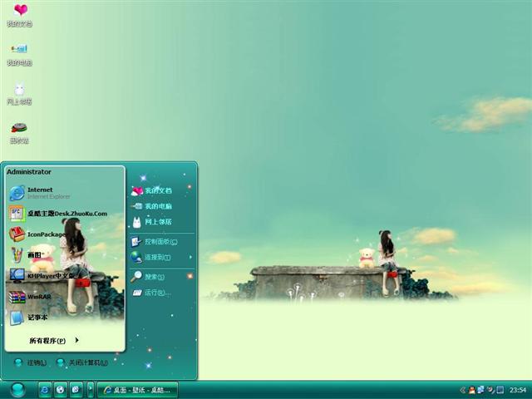Screen dimensions: 532x399
Task: Open 桌酷主题Desk.ZhuoKu.Com in Start menu
Action: click(x=58, y=214)
